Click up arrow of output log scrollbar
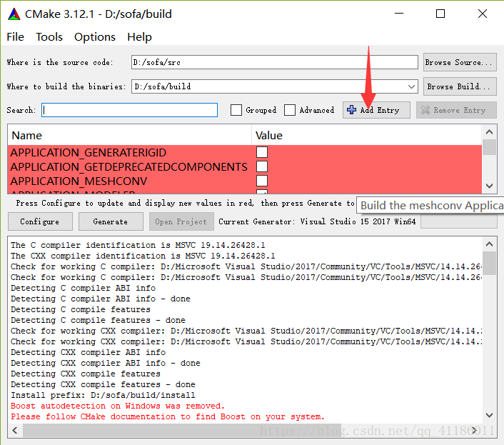This screenshot has width=504, height=445. point(489,244)
